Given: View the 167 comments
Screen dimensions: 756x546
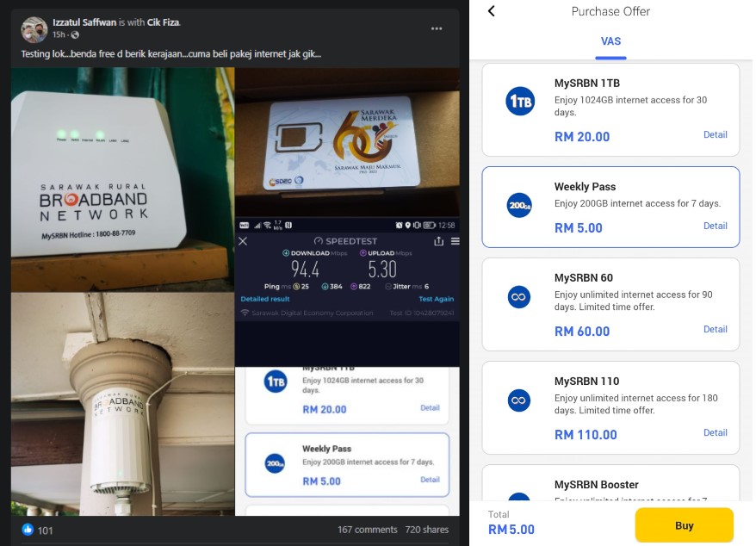Looking at the screenshot, I should click(x=367, y=530).
